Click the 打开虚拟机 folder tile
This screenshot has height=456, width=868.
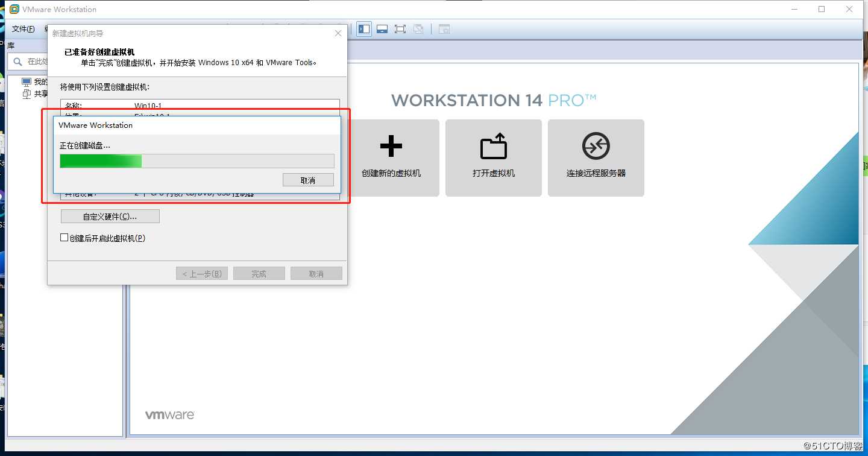(x=494, y=157)
